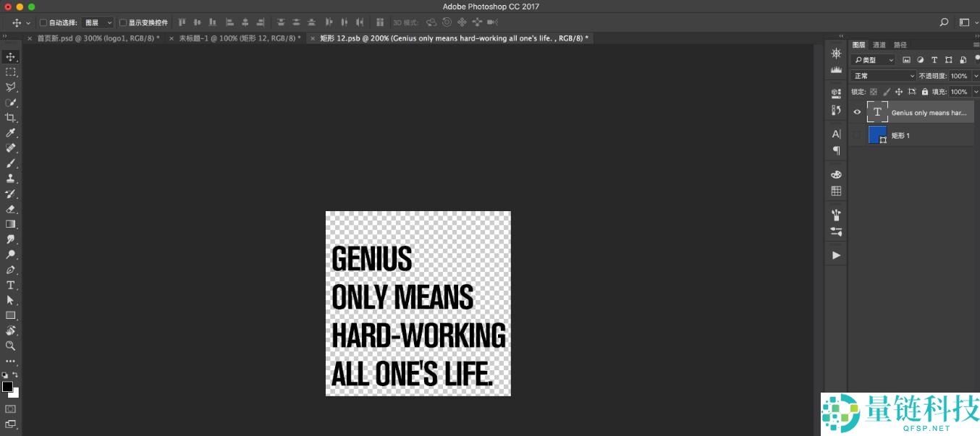Open the 图层 auto-select target dropdown

click(x=98, y=23)
